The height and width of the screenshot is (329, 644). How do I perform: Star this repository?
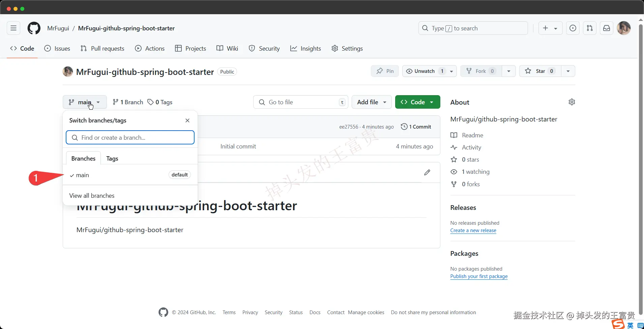pyautogui.click(x=540, y=71)
